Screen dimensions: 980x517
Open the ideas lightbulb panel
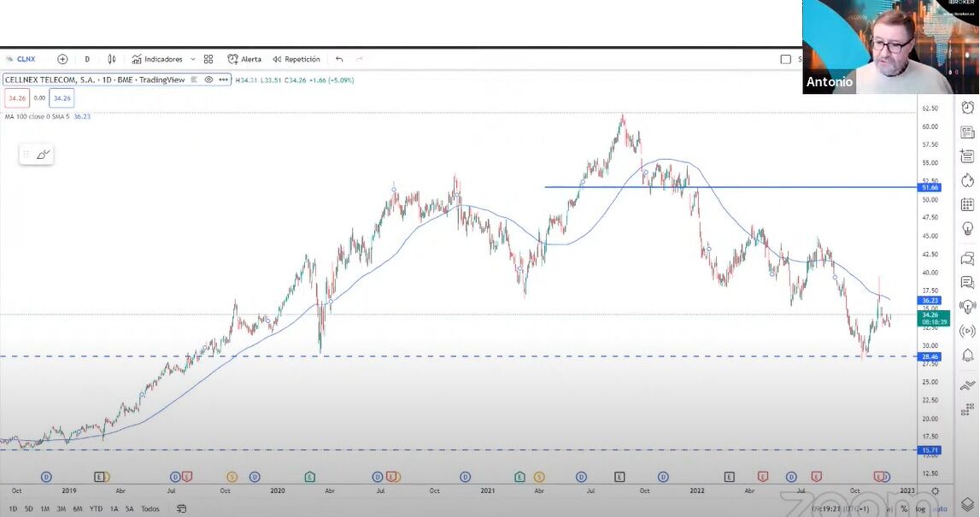[967, 228]
